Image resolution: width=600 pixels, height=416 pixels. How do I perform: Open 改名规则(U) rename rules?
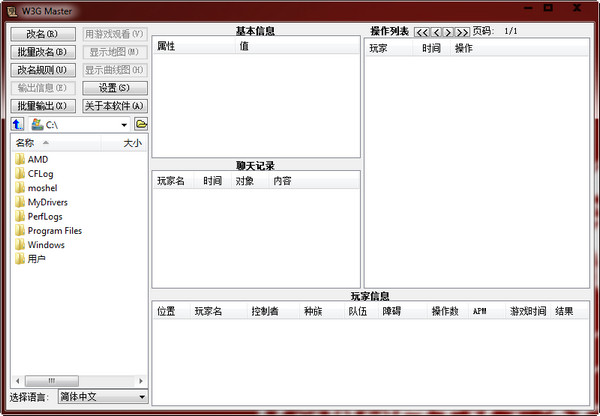(42, 70)
